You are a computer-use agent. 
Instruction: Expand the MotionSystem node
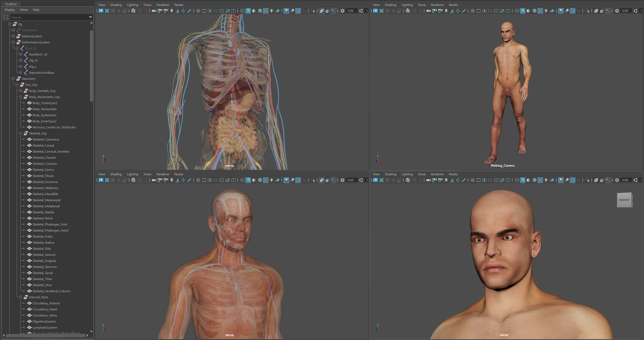pyautogui.click(x=13, y=36)
